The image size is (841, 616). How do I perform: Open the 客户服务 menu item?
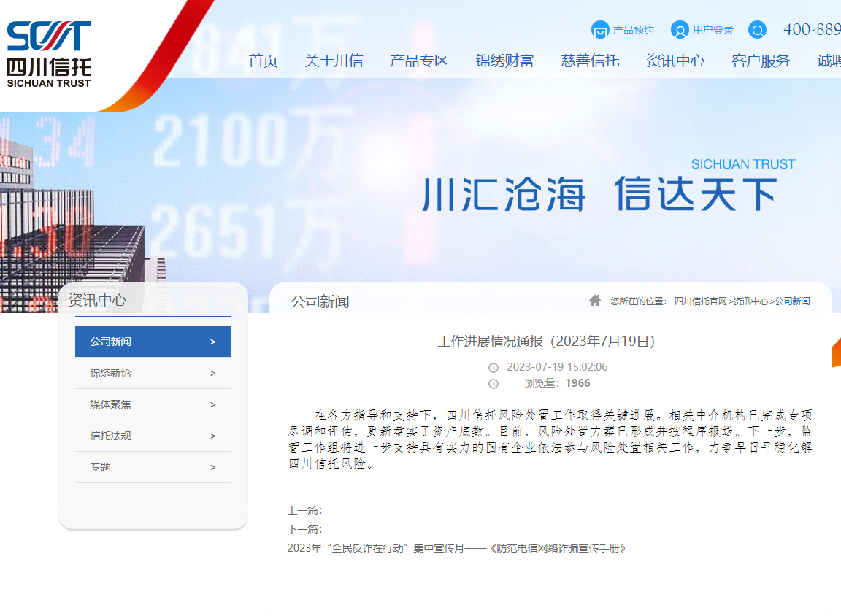[x=761, y=61]
